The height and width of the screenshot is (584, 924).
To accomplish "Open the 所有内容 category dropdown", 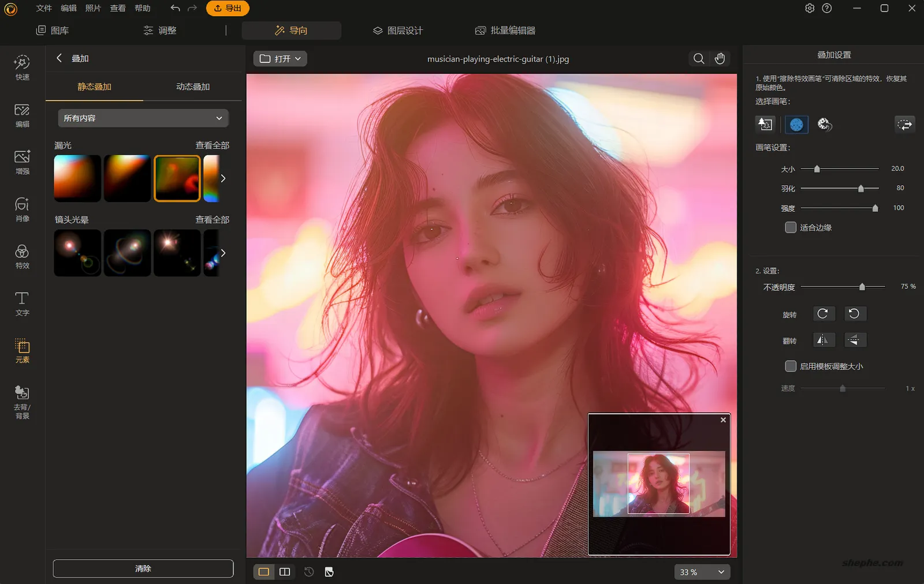I will [x=142, y=118].
